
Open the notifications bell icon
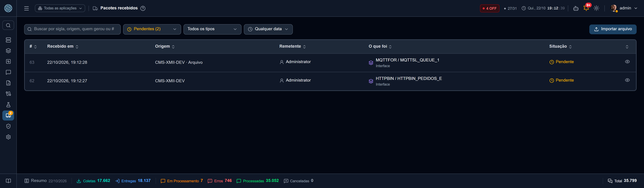point(586,8)
